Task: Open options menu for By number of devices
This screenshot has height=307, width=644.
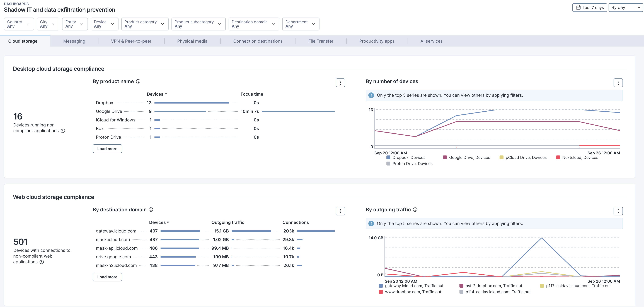Action: click(x=618, y=83)
